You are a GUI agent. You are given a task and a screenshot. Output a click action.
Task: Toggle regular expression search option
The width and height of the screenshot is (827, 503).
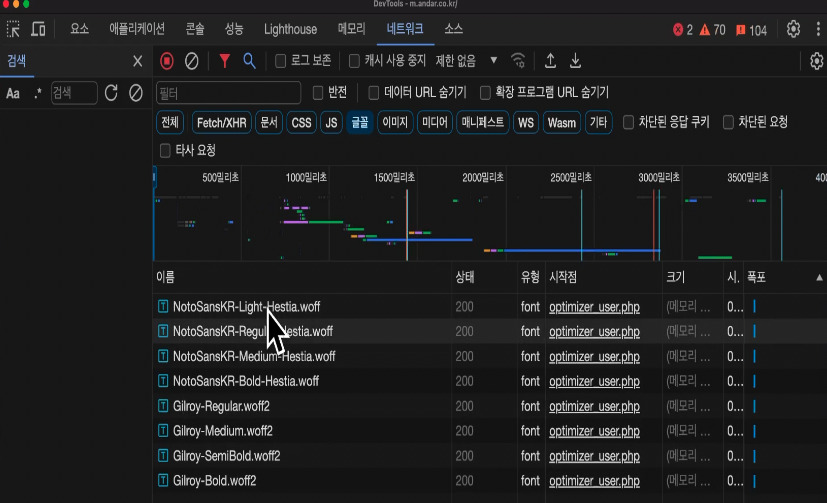(x=37, y=93)
